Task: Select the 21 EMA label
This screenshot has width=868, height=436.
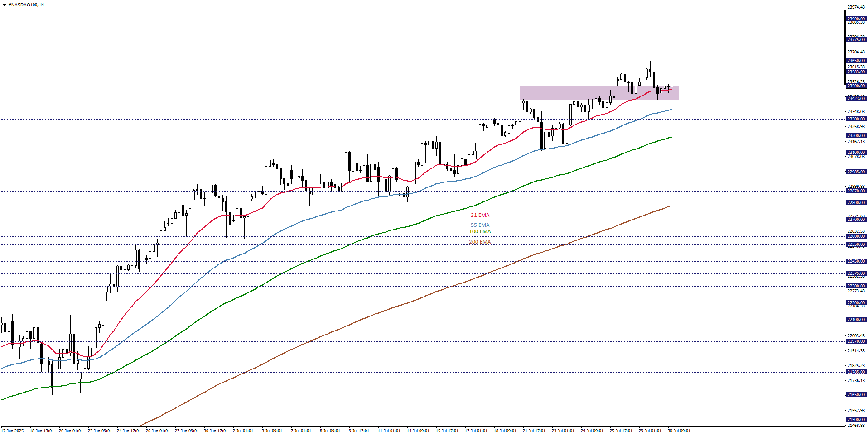Action: tap(480, 216)
